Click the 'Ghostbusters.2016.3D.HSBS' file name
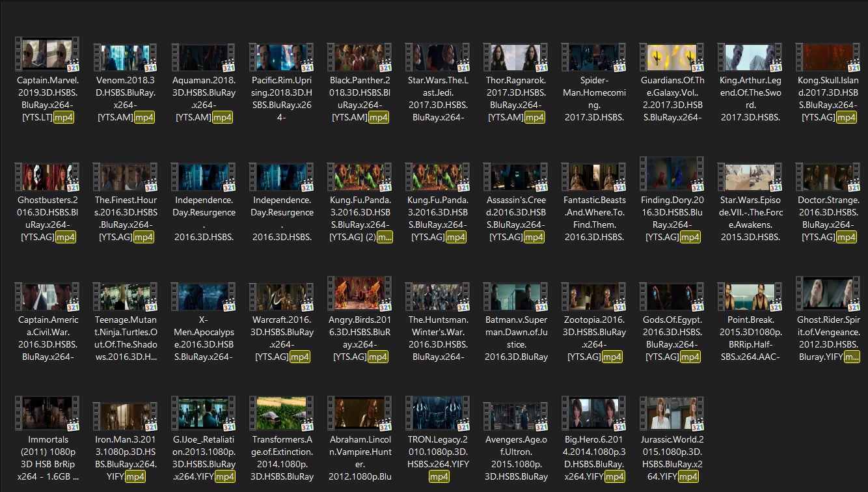The image size is (868, 492). pos(47,218)
